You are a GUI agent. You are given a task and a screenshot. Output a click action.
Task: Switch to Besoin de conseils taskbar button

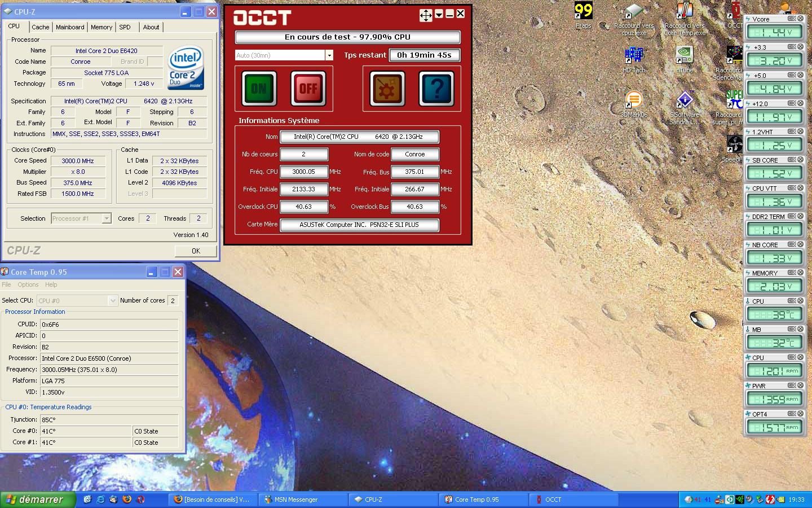pyautogui.click(x=213, y=500)
